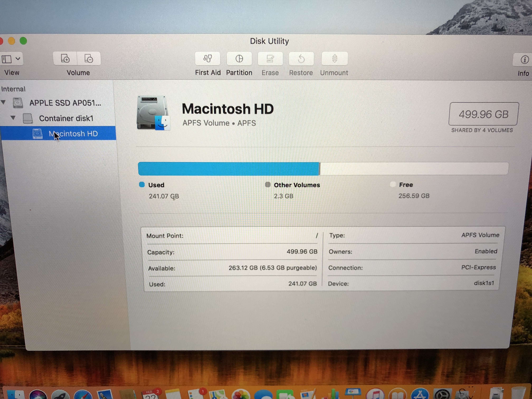532x399 pixels.
Task: Minimize the window with the yellow button
Action: coord(11,41)
